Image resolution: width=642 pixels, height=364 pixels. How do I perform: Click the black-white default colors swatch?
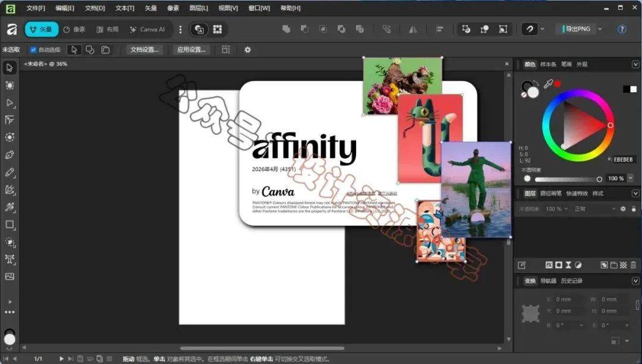[630, 88]
